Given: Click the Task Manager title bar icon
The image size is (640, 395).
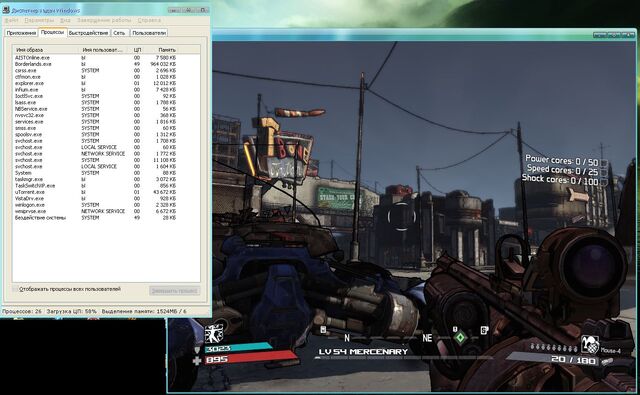Looking at the screenshot, I should 6,10.
